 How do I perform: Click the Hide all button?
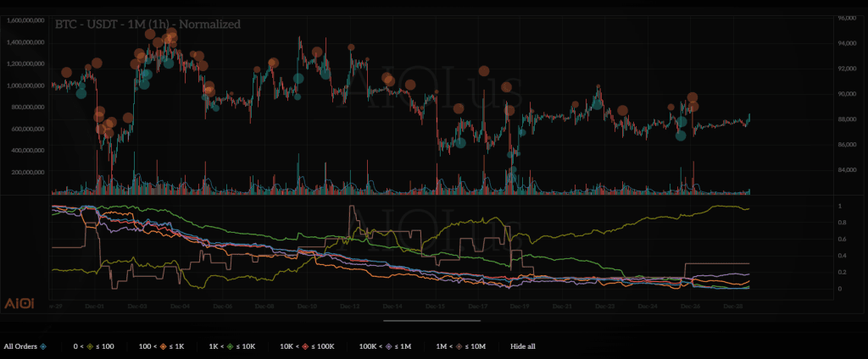click(x=524, y=345)
